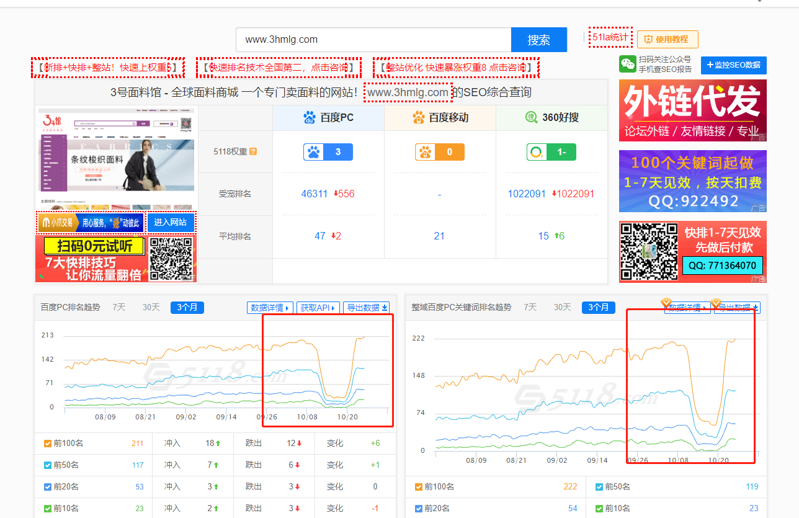Open the 3号面料馆 website preview thumbnail
This screenshot has height=518, width=799.
pyautogui.click(x=117, y=158)
